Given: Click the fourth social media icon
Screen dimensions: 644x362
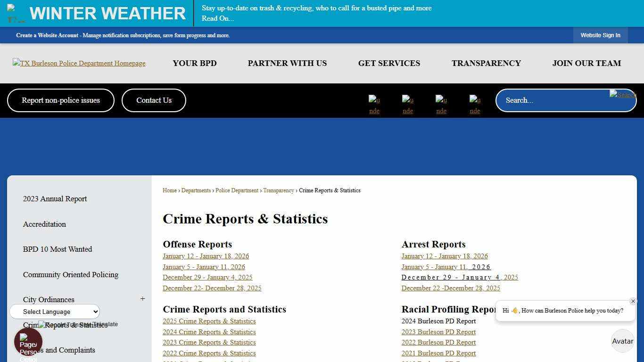Looking at the screenshot, I should (x=474, y=104).
